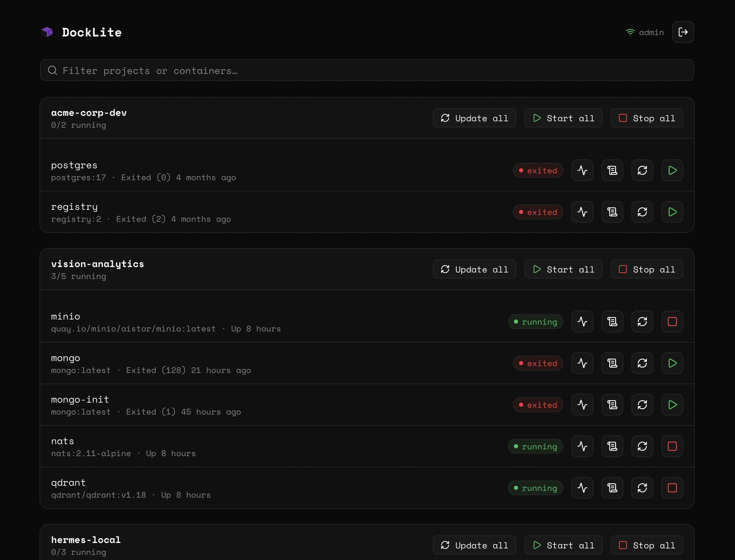Click update icon for minio container
This screenshot has width=735, height=560.
click(x=642, y=322)
